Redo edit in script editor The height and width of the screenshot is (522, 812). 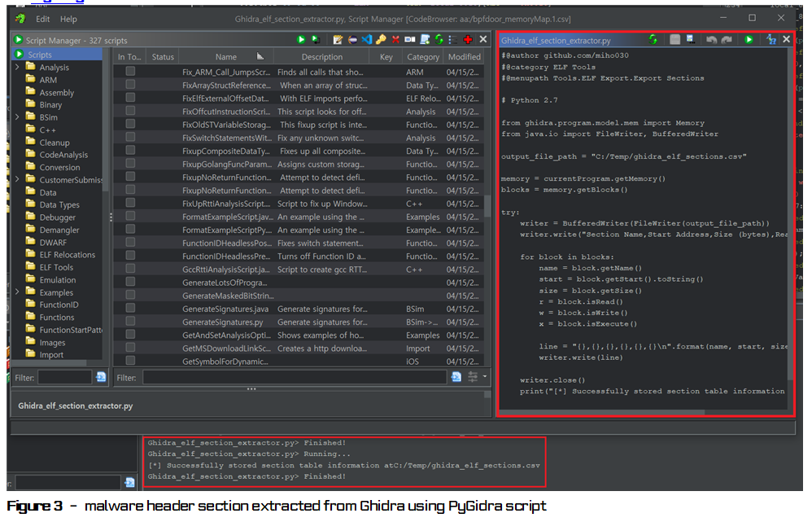pos(727,39)
